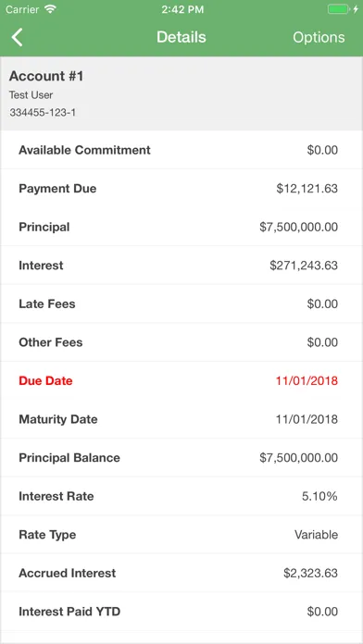Tap the Interest Rate 5.10% value
Screen dimensions: 363x644
coord(319,497)
